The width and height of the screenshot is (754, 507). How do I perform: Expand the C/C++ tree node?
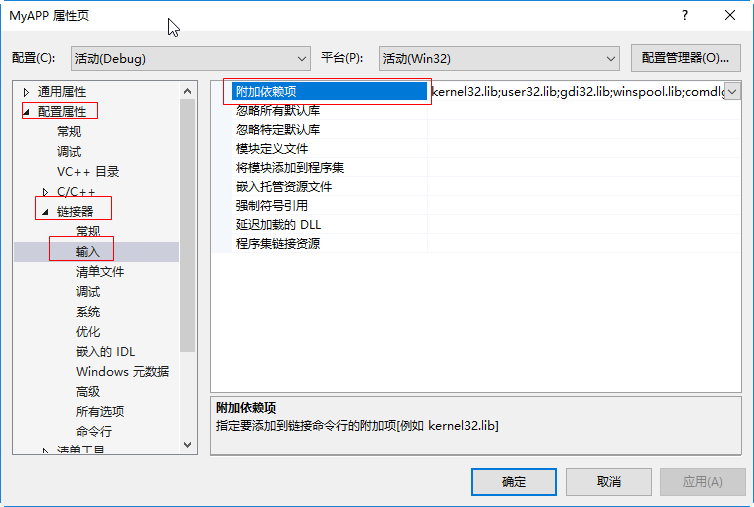[45, 192]
